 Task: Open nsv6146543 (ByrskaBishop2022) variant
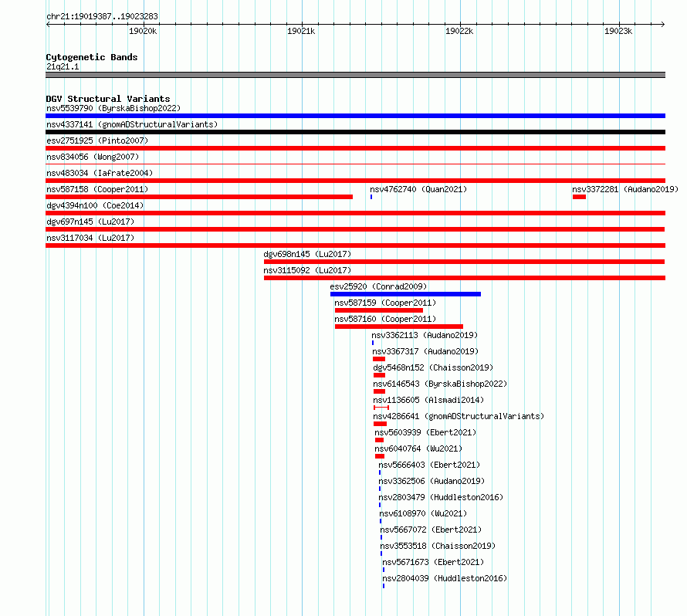coord(440,384)
